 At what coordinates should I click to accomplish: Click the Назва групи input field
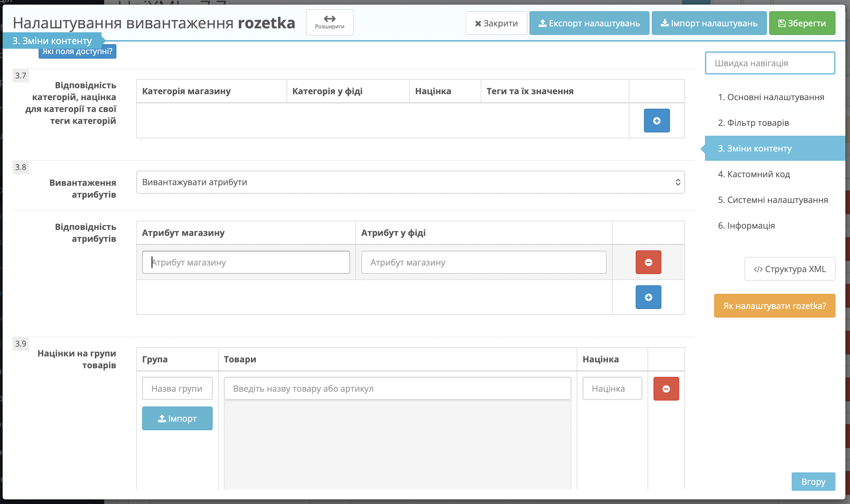tap(177, 388)
